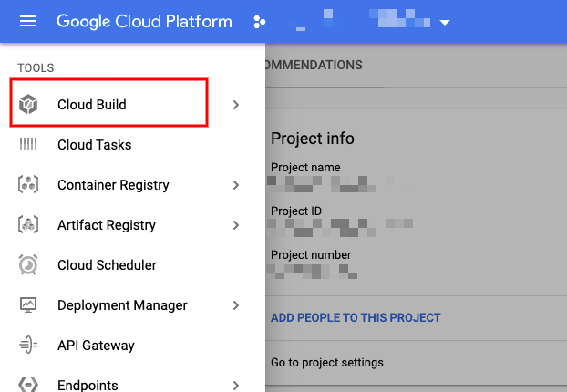This screenshot has width=567, height=392.
Task: Click the Cloud Tasks bars icon
Action: 28,145
